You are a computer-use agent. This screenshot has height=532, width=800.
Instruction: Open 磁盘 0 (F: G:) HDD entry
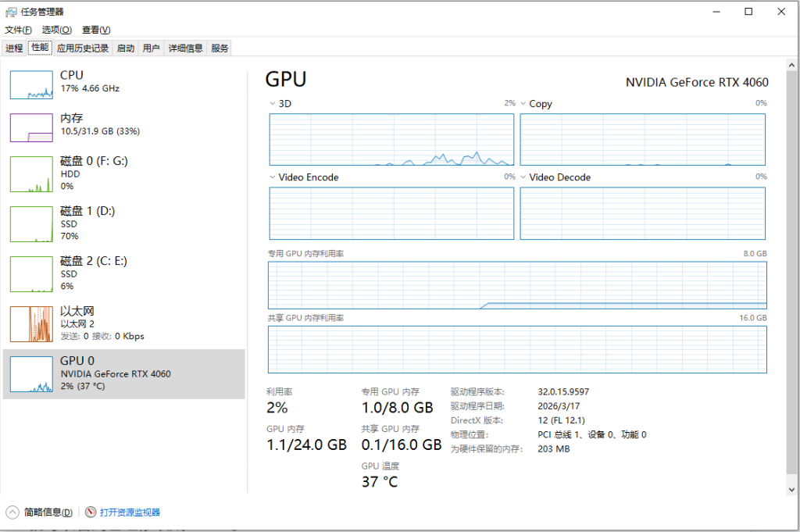pos(94,173)
